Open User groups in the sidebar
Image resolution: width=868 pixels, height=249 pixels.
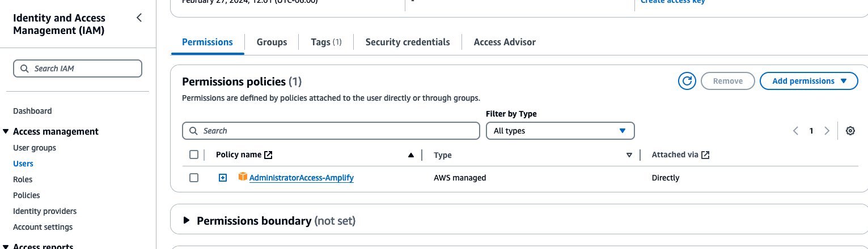pyautogui.click(x=35, y=148)
